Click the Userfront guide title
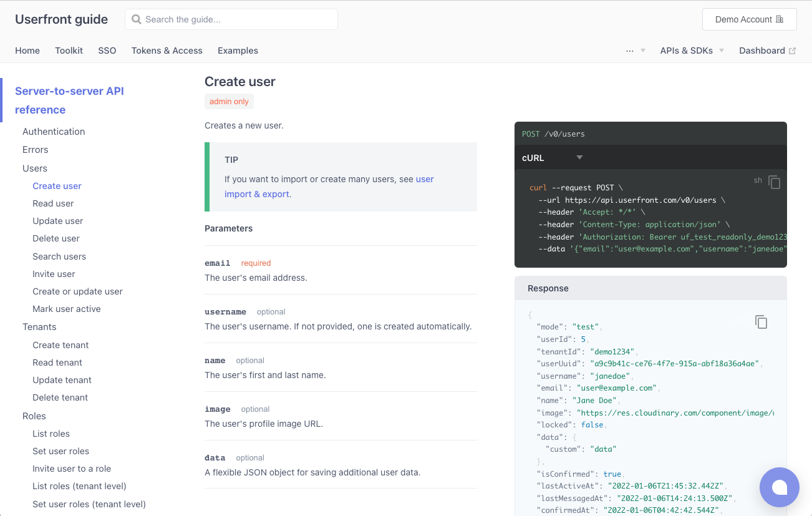The height and width of the screenshot is (516, 812). tap(60, 19)
